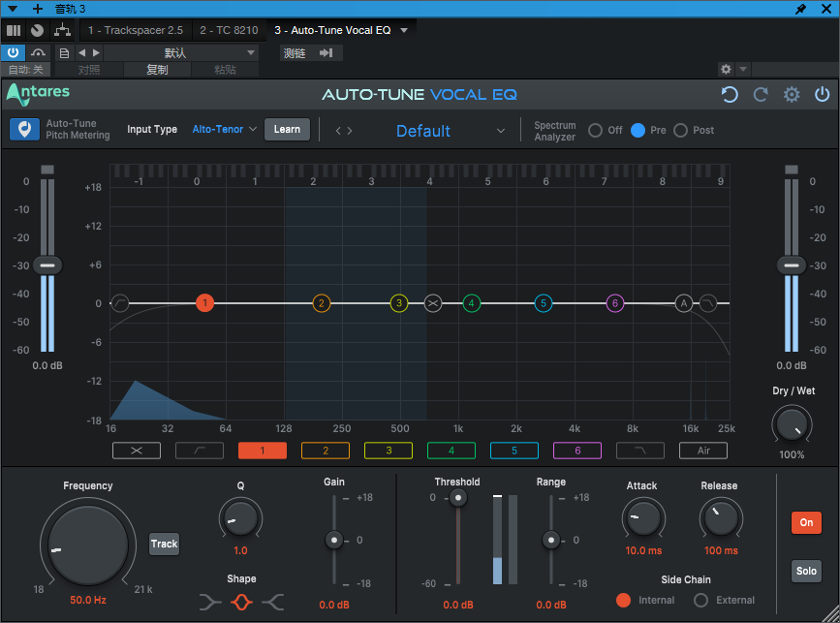The width and height of the screenshot is (840, 623).
Task: Open the mixer channel view icon
Action: coord(14,31)
